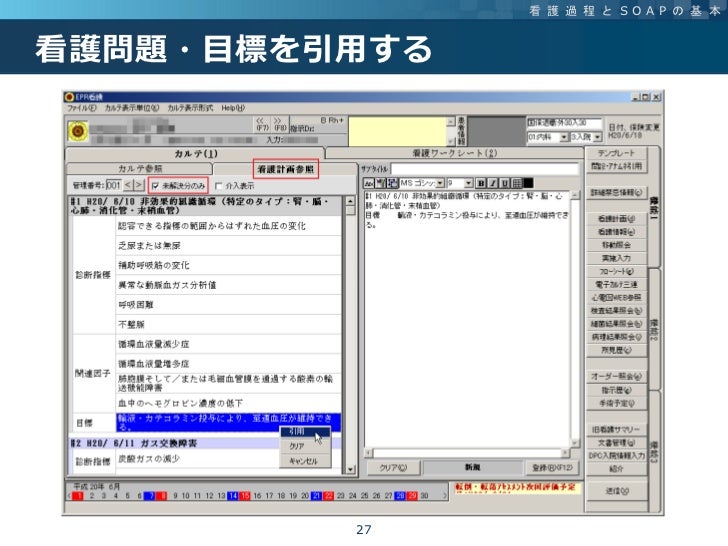The image size is (728, 546).
Task: Click the next patient >> (F8) button
Action: pos(280,124)
